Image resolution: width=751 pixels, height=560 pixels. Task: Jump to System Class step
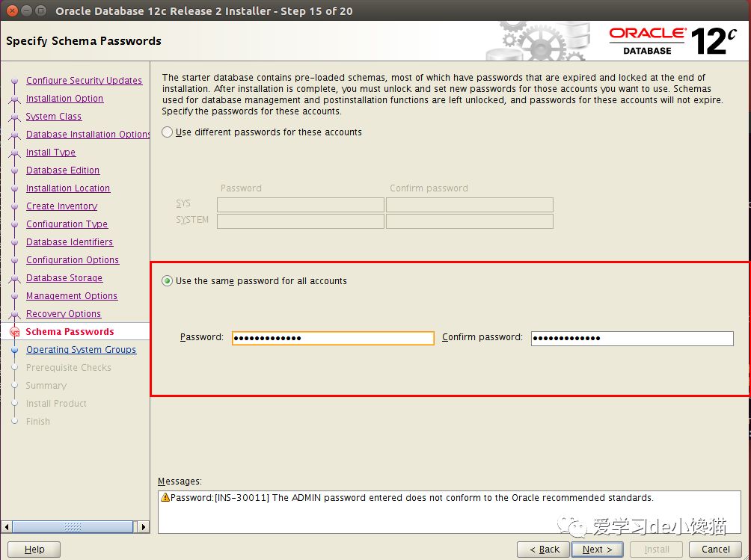pos(54,117)
